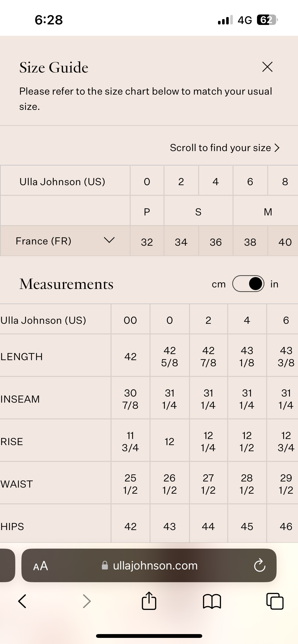298x644 pixels.
Task: Tap the battery indicator in status bar
Action: 267,20
